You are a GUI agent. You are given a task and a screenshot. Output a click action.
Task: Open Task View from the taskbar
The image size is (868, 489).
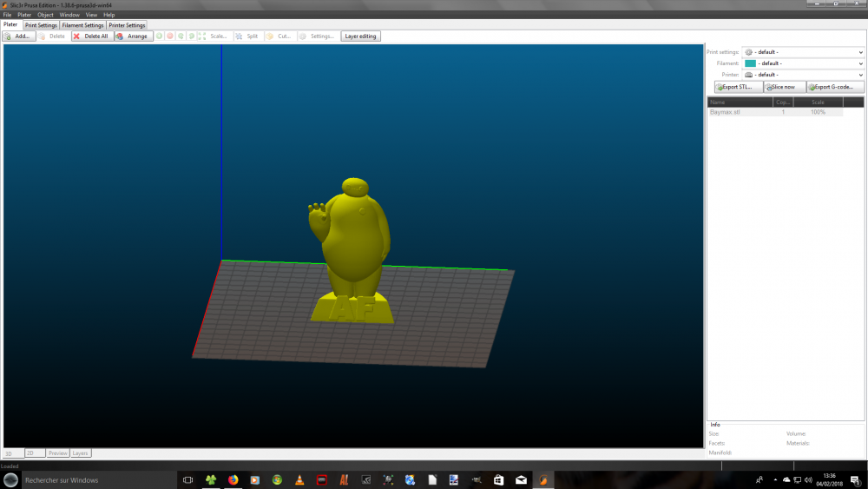188,480
